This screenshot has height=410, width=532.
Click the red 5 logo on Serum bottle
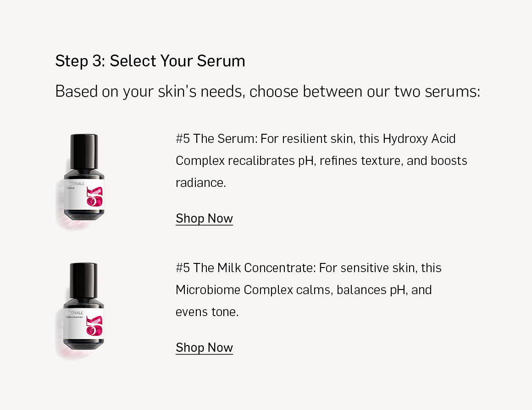pyautogui.click(x=94, y=197)
